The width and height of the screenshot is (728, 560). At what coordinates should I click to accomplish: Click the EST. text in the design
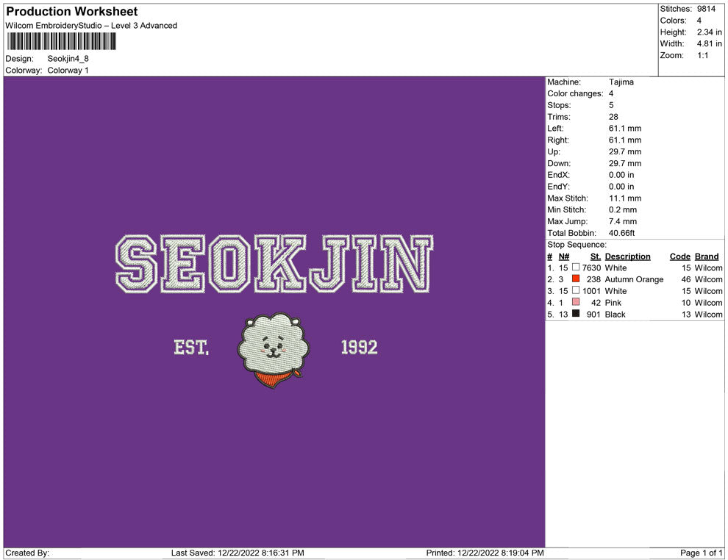click(190, 347)
